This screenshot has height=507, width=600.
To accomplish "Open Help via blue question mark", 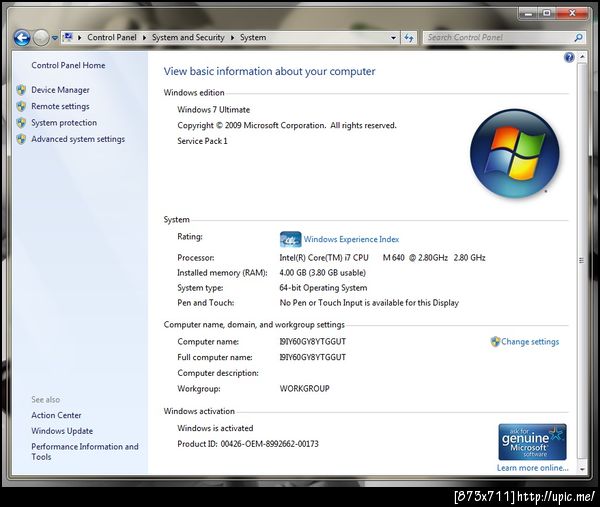I will click(569, 57).
